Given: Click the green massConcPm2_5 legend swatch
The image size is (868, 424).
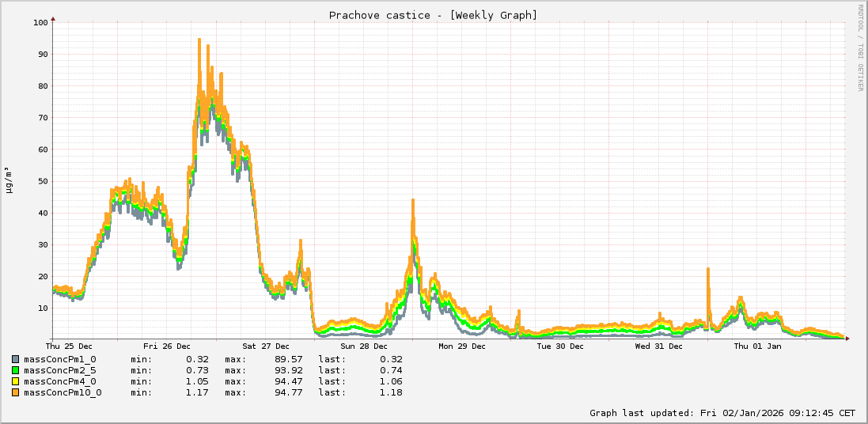Looking at the screenshot, I should coord(16,370).
